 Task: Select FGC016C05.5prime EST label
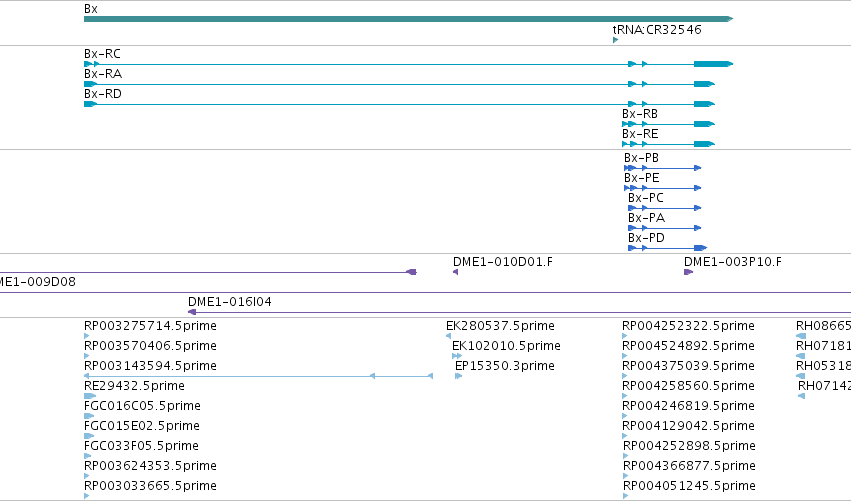coord(142,406)
